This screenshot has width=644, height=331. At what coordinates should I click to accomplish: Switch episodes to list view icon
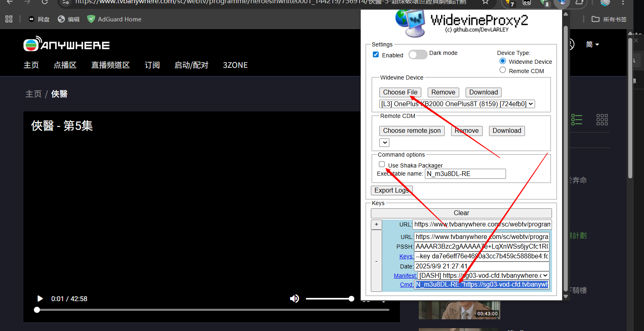coord(577,119)
